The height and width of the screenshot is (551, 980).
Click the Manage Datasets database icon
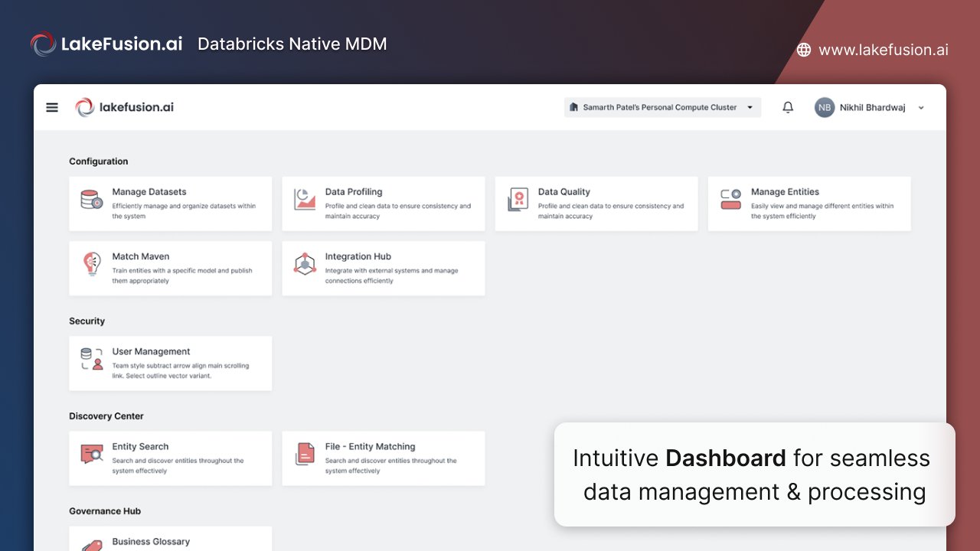92,200
